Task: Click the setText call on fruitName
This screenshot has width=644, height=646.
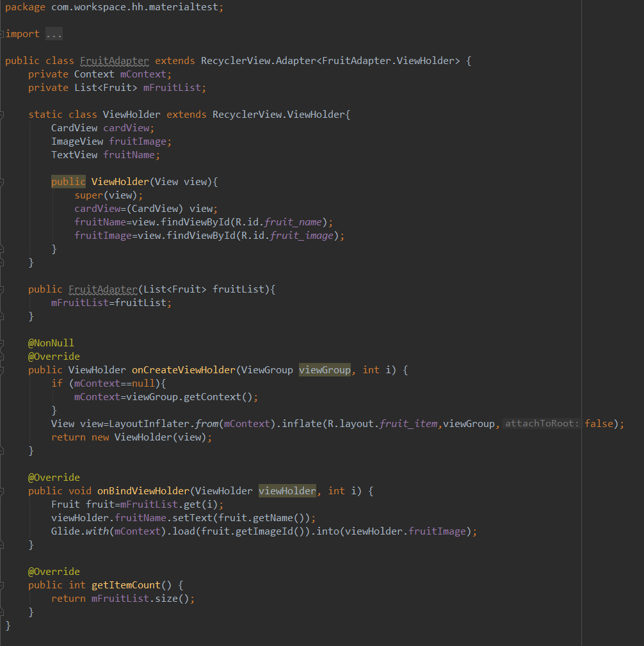Action: tap(241, 518)
